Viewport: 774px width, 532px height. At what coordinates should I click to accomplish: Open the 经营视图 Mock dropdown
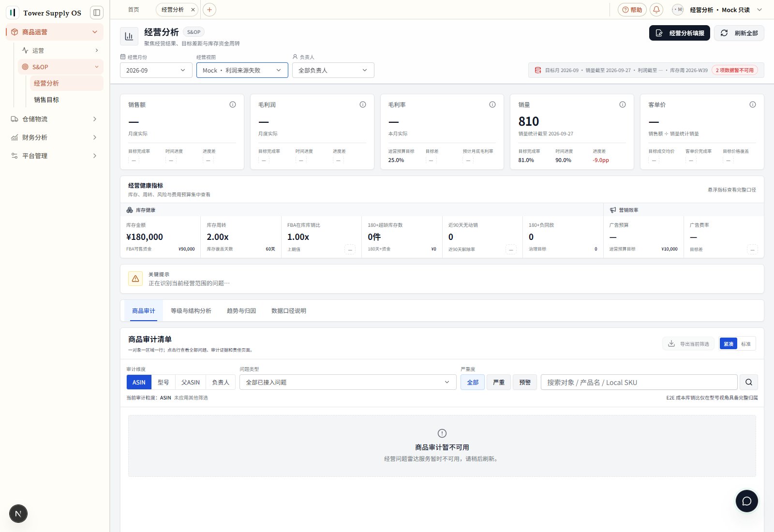coord(242,70)
